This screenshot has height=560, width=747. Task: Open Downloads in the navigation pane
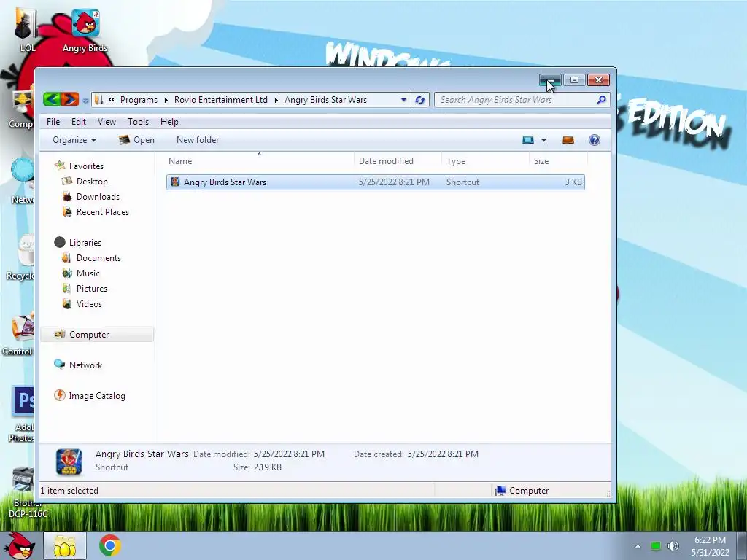pyautogui.click(x=98, y=197)
